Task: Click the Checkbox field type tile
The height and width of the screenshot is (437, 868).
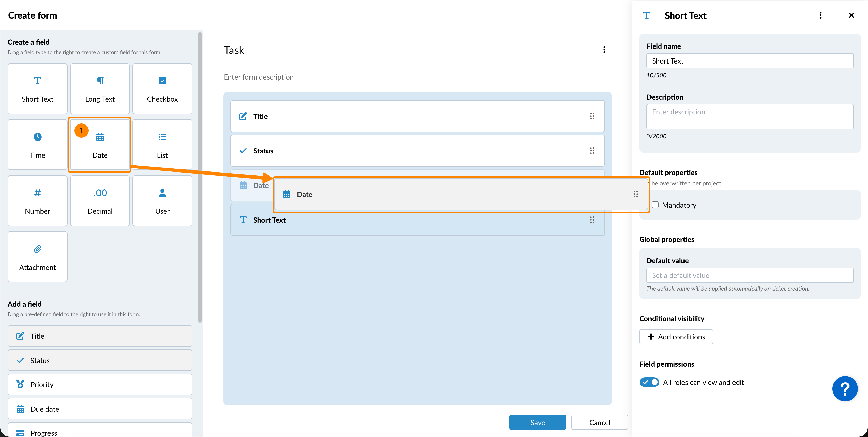Action: click(162, 89)
